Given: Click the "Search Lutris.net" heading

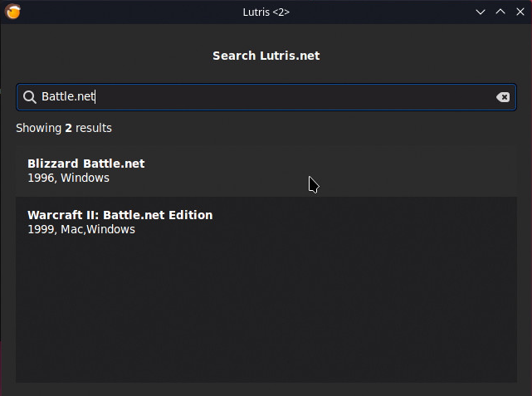Looking at the screenshot, I should 266,56.
